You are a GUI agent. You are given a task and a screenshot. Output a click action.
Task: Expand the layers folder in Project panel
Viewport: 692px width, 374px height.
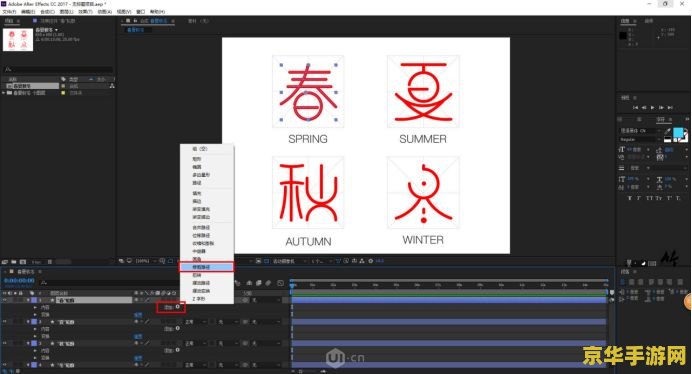click(x=4, y=93)
